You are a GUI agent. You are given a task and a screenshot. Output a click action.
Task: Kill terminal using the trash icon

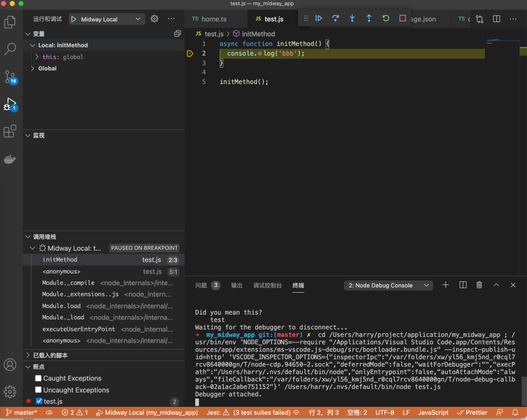pos(479,285)
